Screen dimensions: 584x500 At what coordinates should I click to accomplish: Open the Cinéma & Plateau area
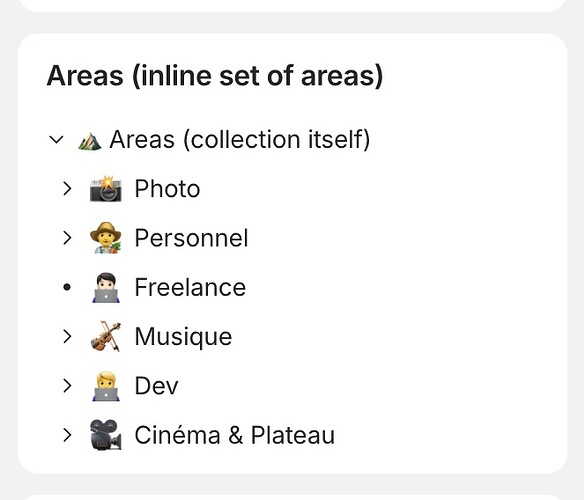point(235,435)
